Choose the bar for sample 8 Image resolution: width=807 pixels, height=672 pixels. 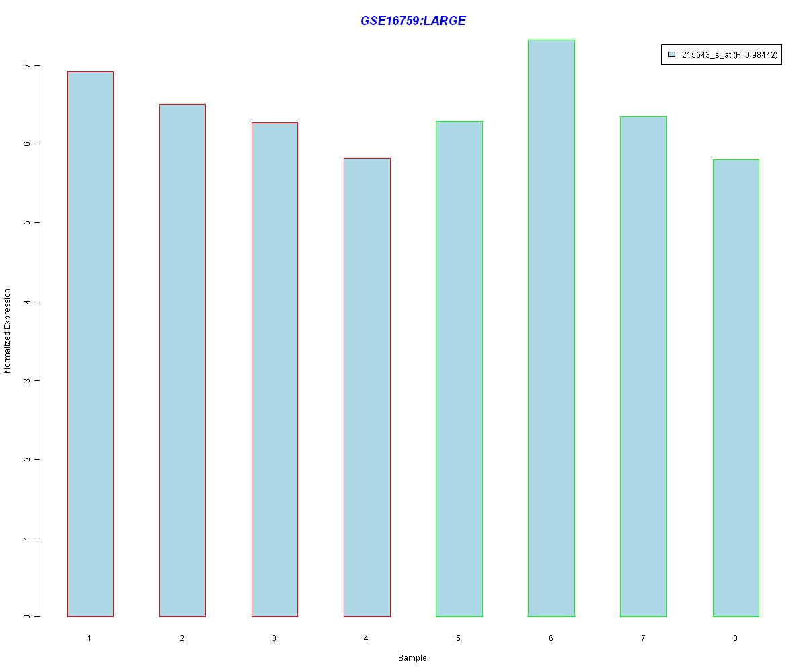pyautogui.click(x=736, y=388)
